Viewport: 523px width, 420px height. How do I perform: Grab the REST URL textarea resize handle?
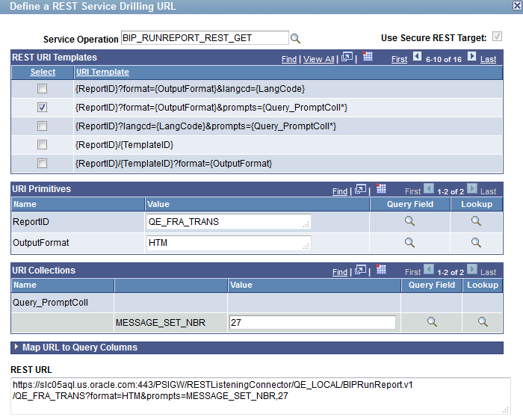point(506,410)
